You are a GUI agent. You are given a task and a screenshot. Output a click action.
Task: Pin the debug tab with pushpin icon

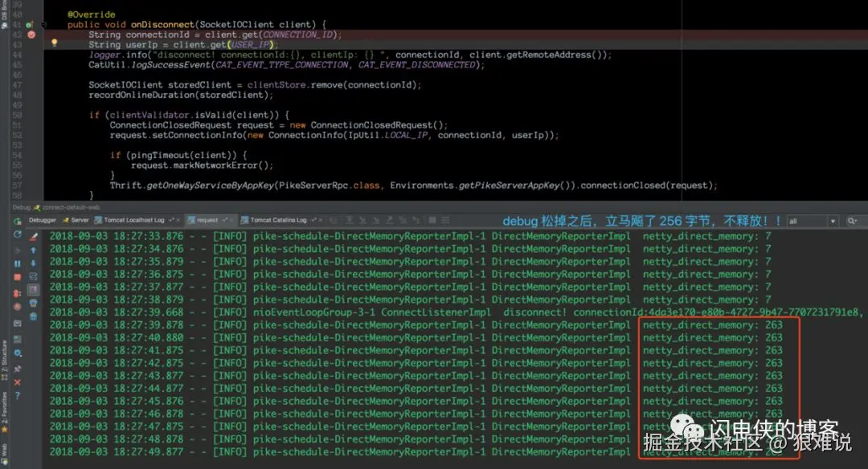(17, 369)
